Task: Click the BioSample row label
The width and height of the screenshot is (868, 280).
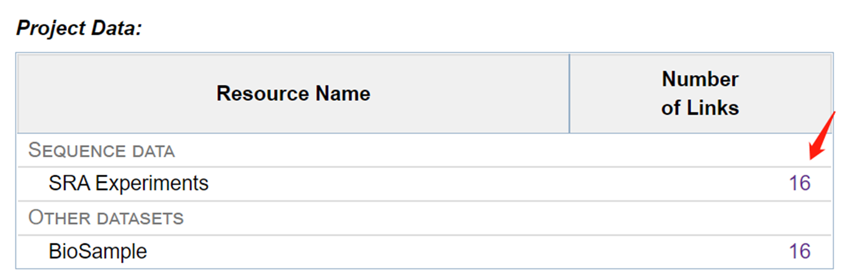Action: tap(97, 252)
